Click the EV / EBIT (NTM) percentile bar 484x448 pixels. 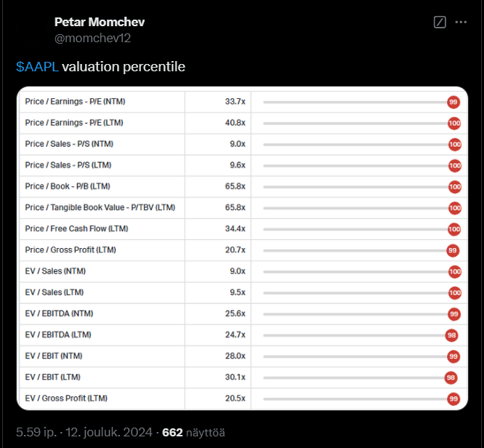[x=355, y=356]
